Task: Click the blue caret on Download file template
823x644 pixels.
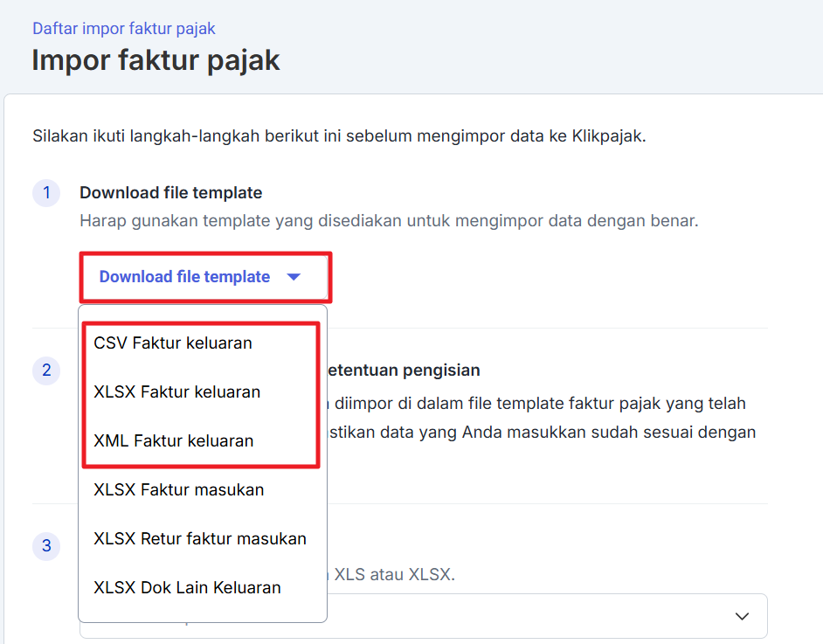Action: (x=294, y=277)
